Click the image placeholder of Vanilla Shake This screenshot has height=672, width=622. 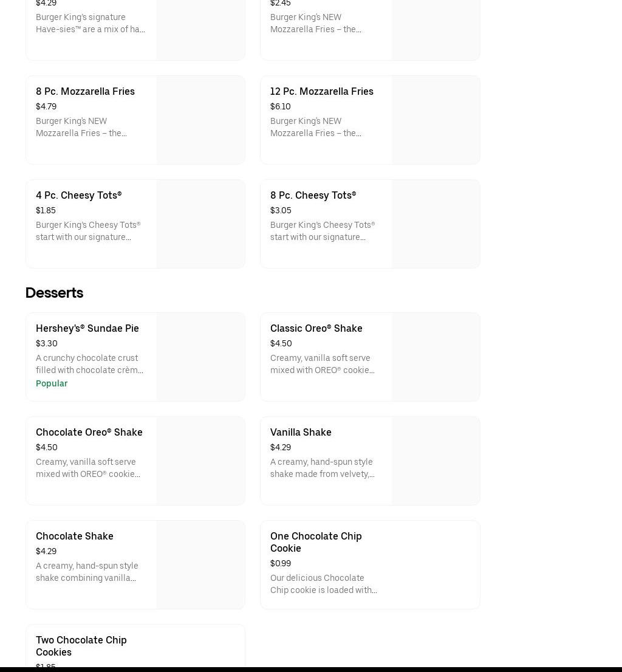(x=436, y=461)
